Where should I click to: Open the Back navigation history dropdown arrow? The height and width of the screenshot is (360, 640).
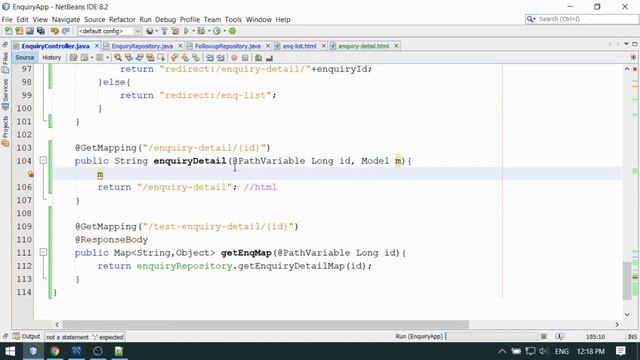click(x=91, y=58)
